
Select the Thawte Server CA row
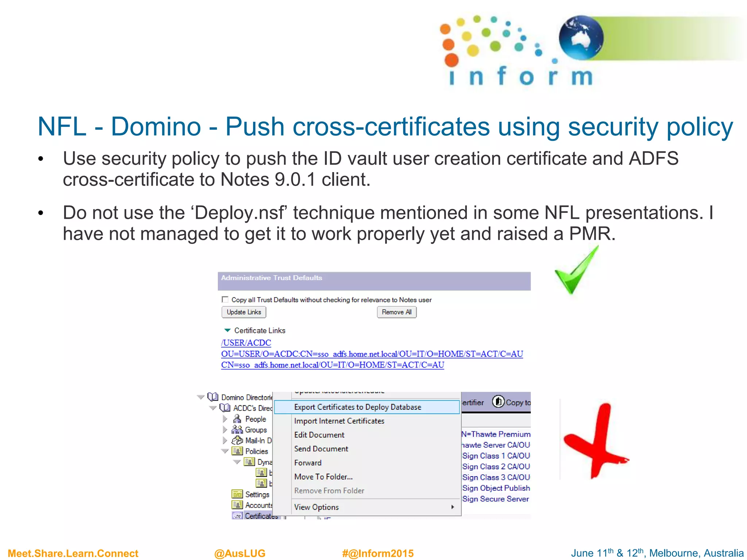pyautogui.click(x=496, y=445)
